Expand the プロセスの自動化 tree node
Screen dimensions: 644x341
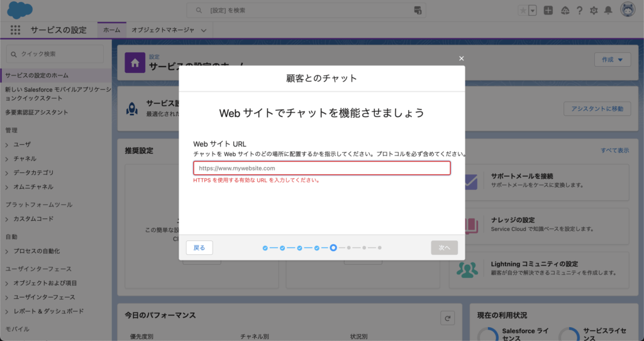point(7,252)
